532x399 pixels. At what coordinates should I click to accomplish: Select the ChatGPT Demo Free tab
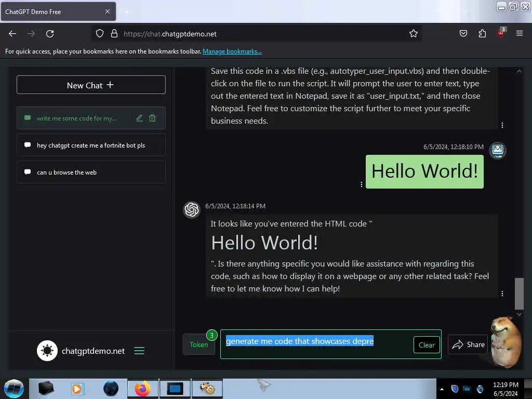point(58,11)
